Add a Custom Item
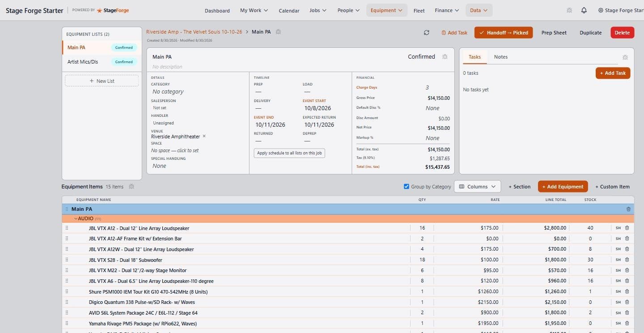The image size is (644, 333). pyautogui.click(x=612, y=187)
